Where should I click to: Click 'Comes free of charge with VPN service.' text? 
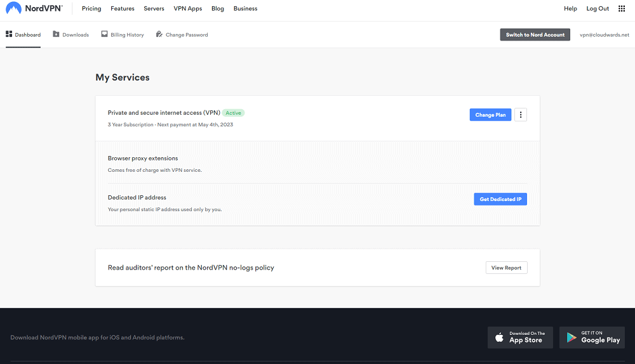[x=155, y=171]
